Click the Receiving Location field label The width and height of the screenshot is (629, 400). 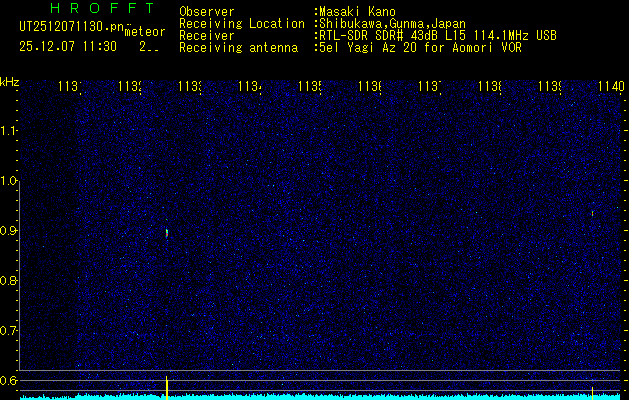(x=242, y=23)
